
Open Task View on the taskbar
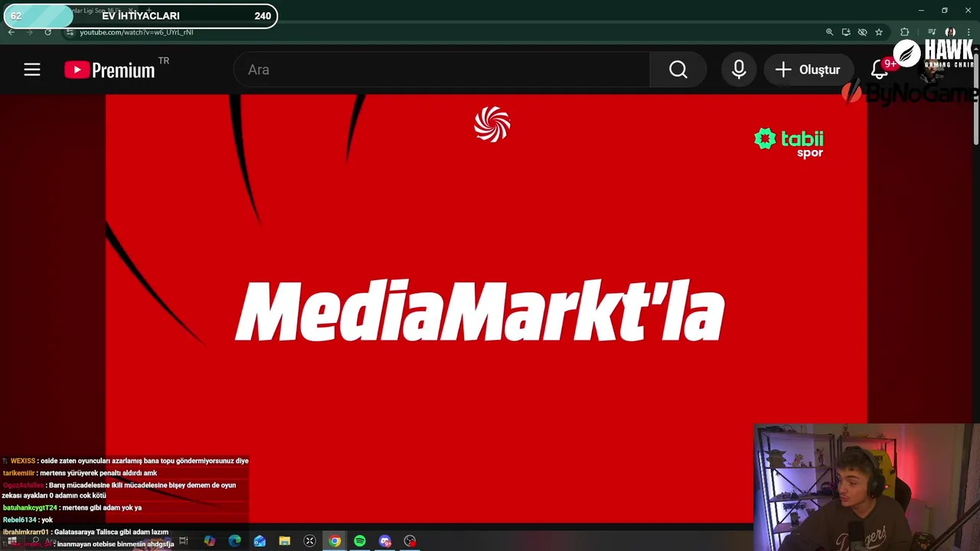(184, 541)
